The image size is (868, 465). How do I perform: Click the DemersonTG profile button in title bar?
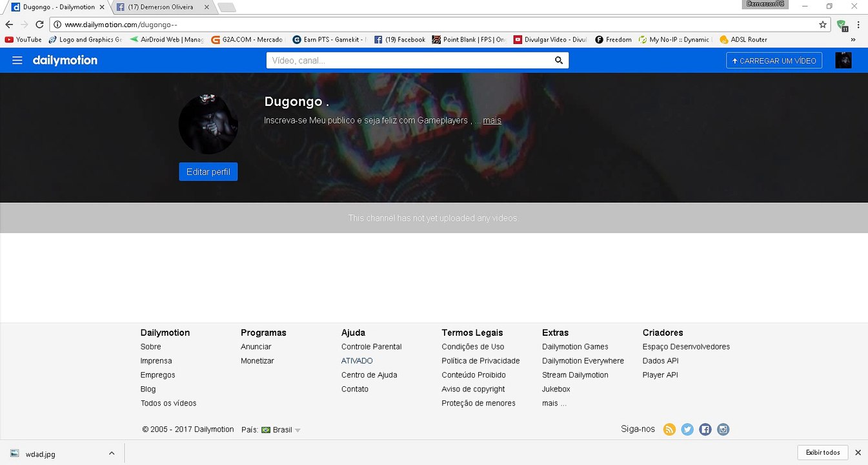point(765,5)
